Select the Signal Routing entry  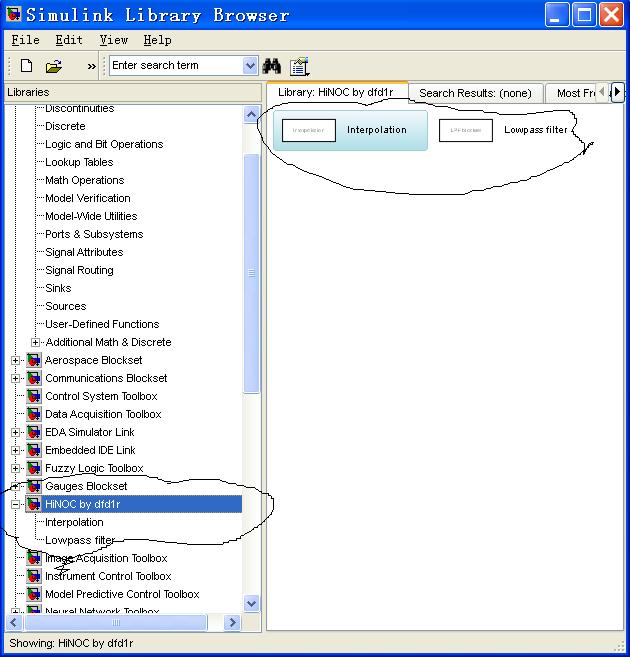(79, 270)
